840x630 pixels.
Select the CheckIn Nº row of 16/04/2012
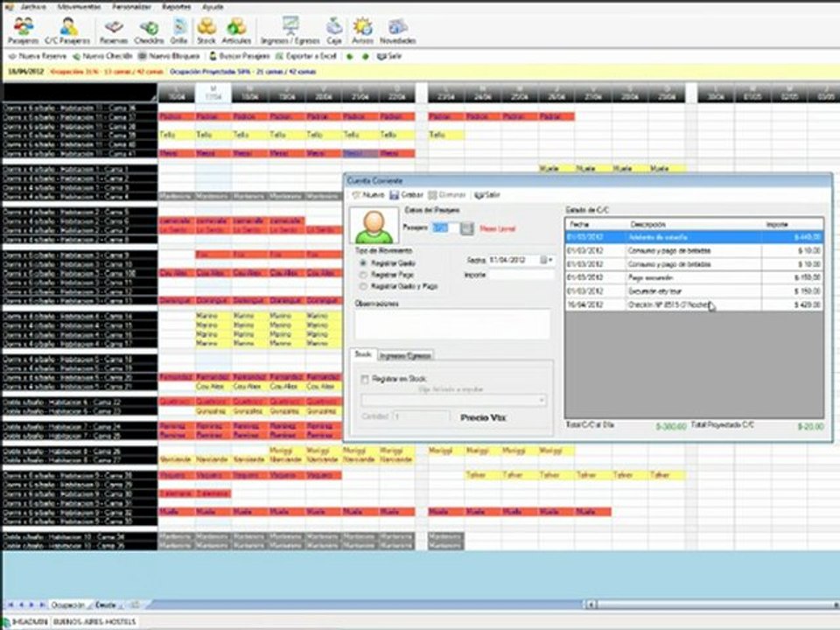pyautogui.click(x=694, y=304)
